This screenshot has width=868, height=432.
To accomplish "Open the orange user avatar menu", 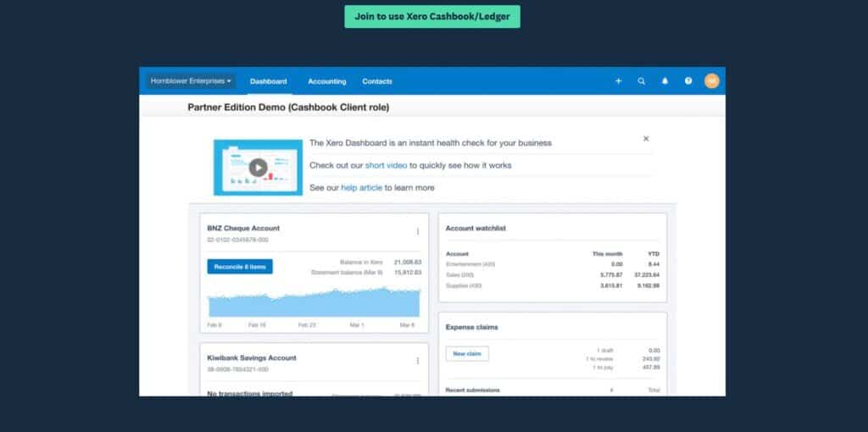I will click(712, 81).
